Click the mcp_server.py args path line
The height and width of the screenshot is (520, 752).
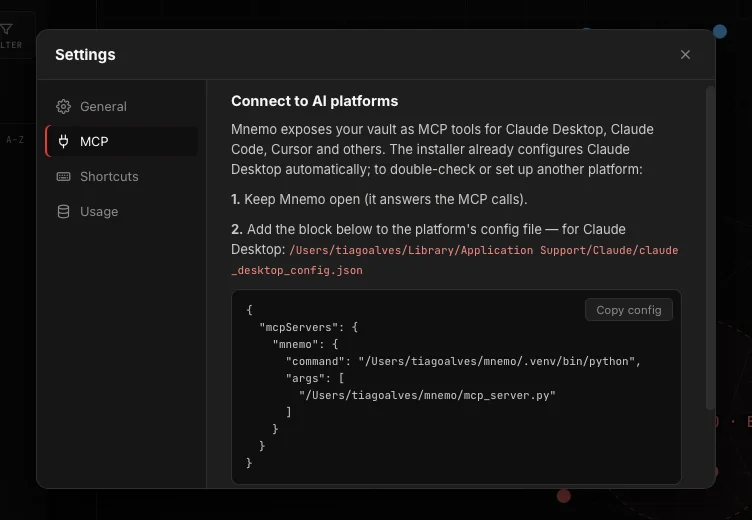[x=427, y=395]
